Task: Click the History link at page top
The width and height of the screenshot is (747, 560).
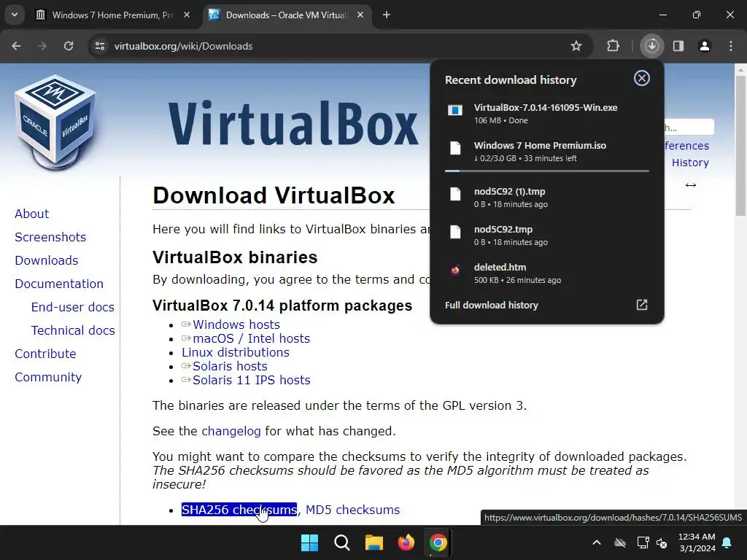Action: (690, 163)
